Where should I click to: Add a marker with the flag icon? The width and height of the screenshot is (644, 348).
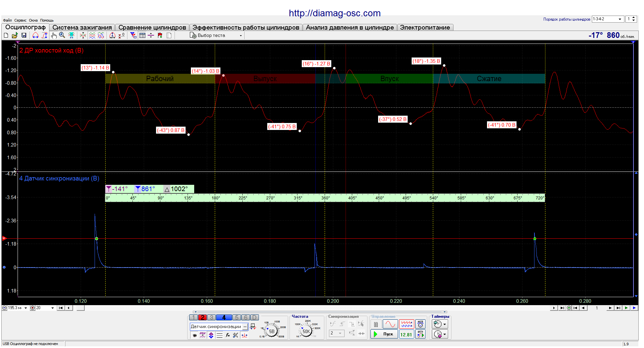pos(160,35)
